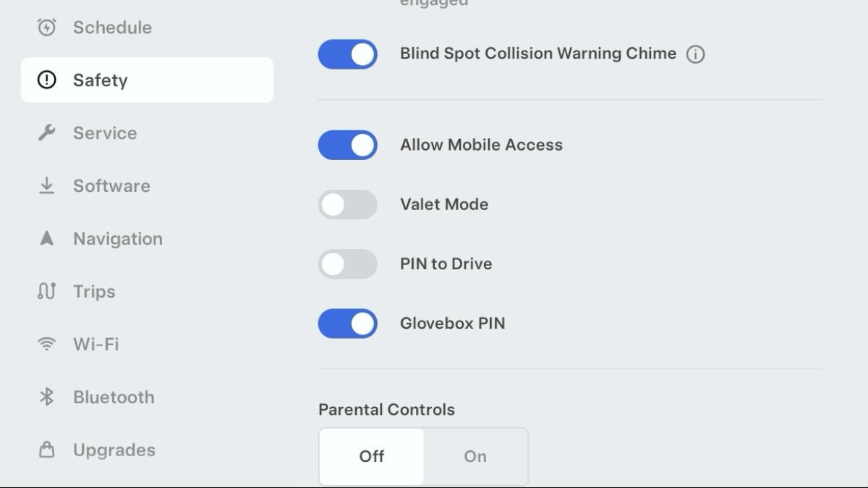Click the Schedule alarm clock icon
Image resolution: width=868 pixels, height=488 pixels.
[46, 28]
